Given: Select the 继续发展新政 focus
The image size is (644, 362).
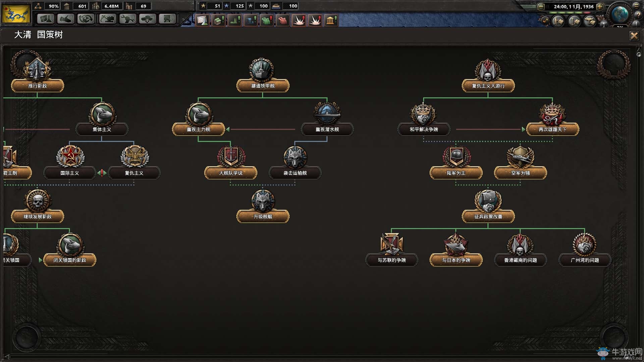Looking at the screenshot, I should [x=38, y=217].
